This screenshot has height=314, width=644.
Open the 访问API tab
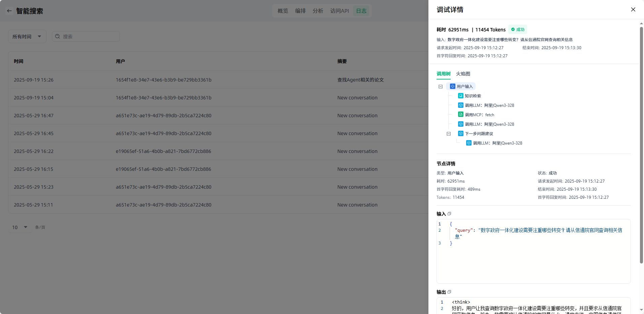click(339, 11)
